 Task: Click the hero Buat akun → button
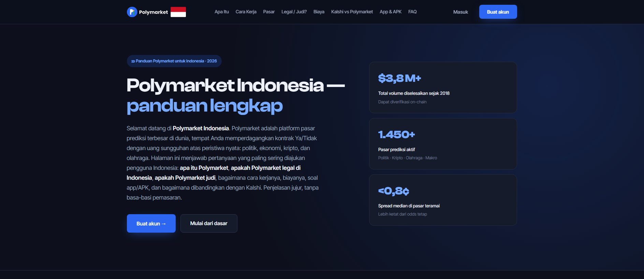[151, 223]
